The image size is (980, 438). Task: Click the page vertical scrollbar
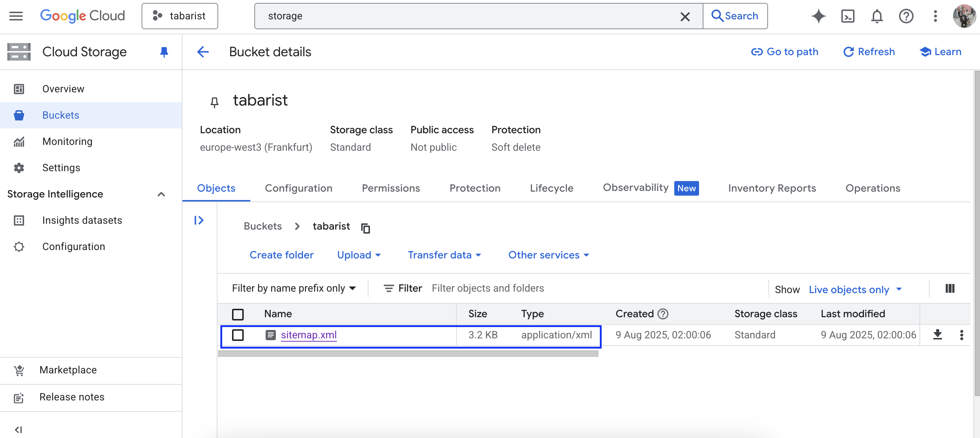point(977,233)
